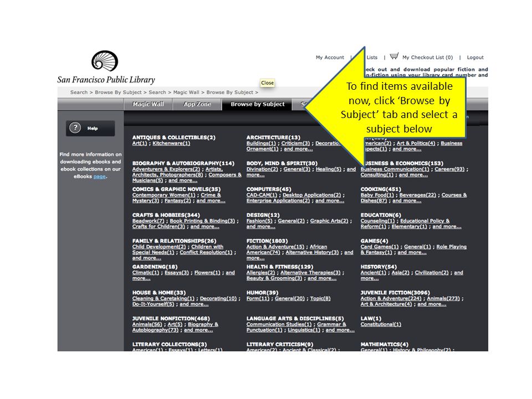
Task: Open Desktop Applications(2) link
Action: 311,195
